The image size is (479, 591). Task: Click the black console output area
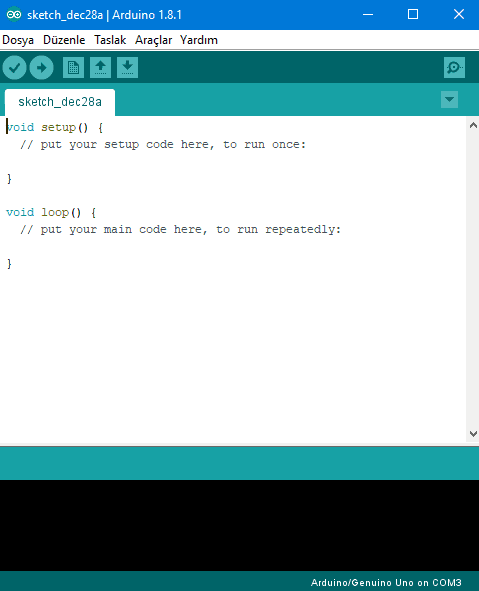[x=239, y=525]
